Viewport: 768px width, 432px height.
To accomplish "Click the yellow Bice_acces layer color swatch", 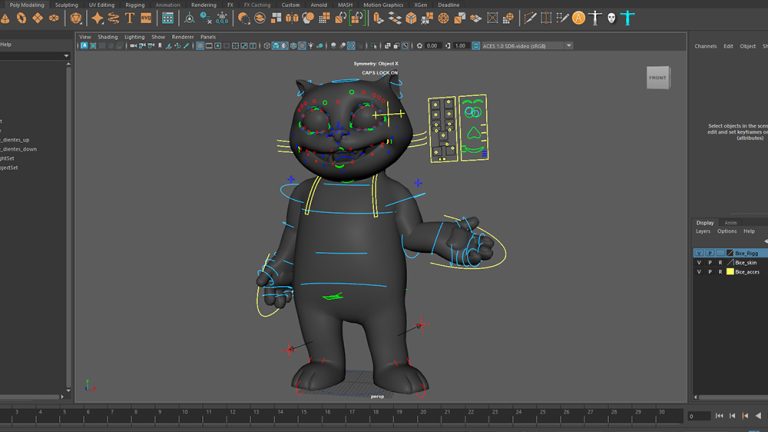I will pos(730,271).
